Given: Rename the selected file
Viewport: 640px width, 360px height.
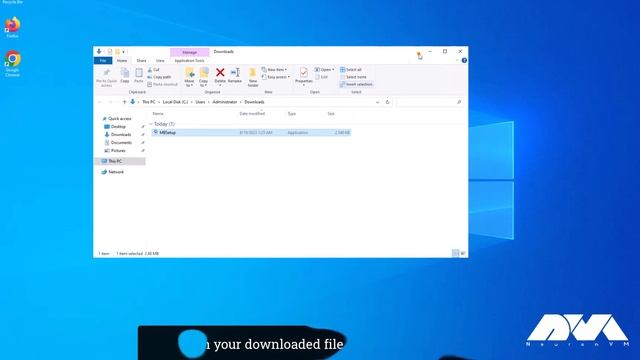Looking at the screenshot, I should pos(235,76).
